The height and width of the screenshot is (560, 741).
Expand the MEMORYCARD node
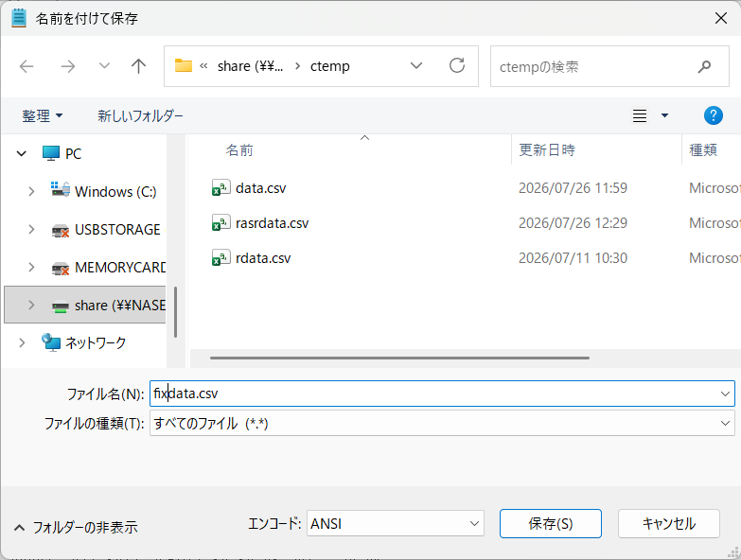click(x=31, y=268)
